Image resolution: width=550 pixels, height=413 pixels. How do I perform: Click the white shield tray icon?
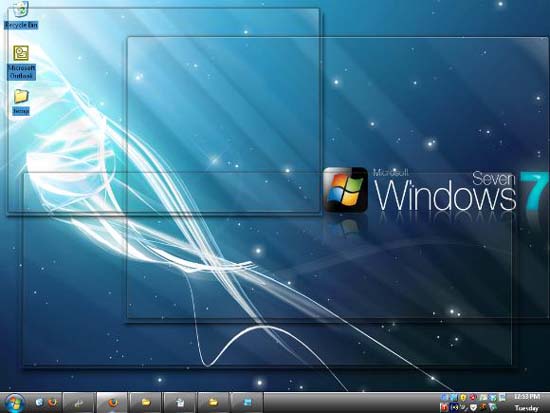pyautogui.click(x=473, y=407)
